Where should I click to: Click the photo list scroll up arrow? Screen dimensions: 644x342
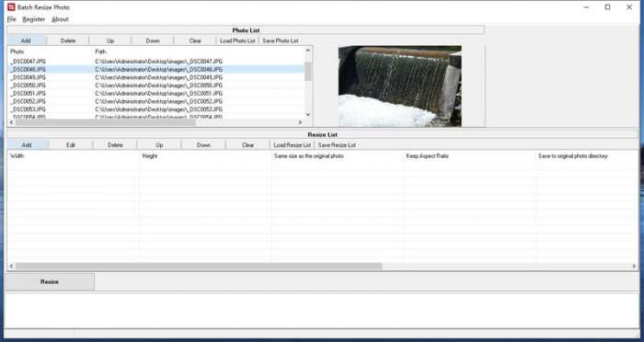point(308,51)
